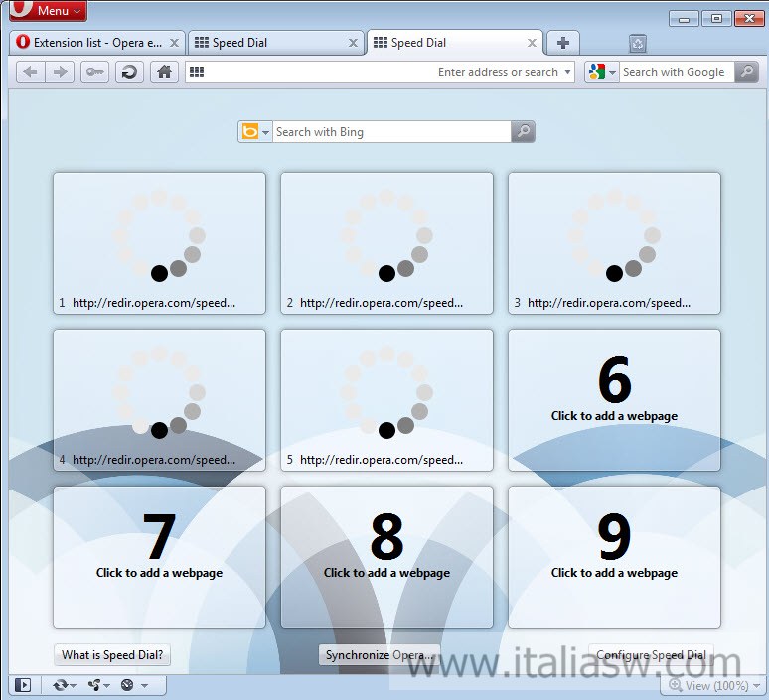Focus the Search with Bing field
769x700 pixels.
(x=391, y=132)
